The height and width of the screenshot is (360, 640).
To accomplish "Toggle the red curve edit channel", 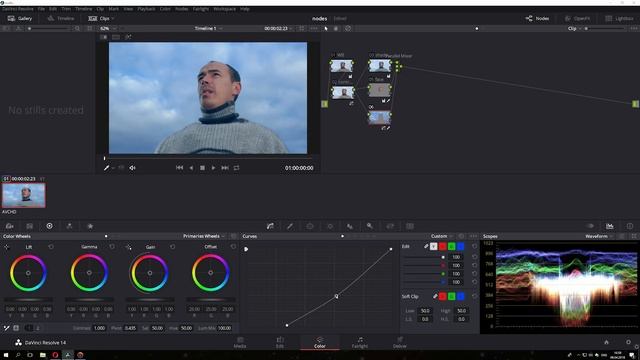I will tap(442, 247).
